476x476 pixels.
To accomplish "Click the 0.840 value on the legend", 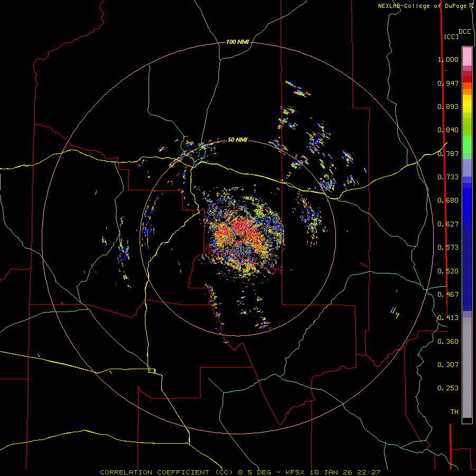I will [x=448, y=130].
